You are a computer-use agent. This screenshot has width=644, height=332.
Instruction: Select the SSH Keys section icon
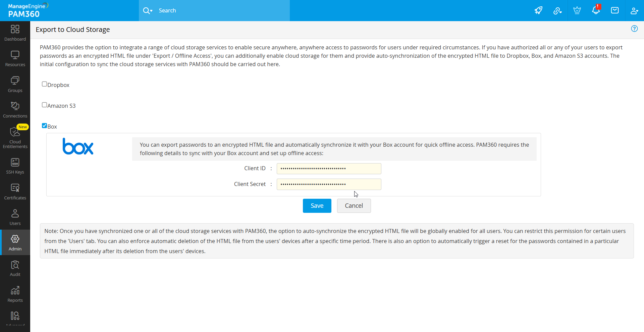[x=15, y=166]
